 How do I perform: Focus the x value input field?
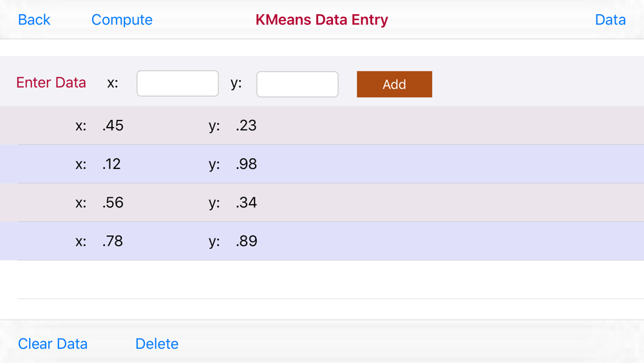coord(178,83)
